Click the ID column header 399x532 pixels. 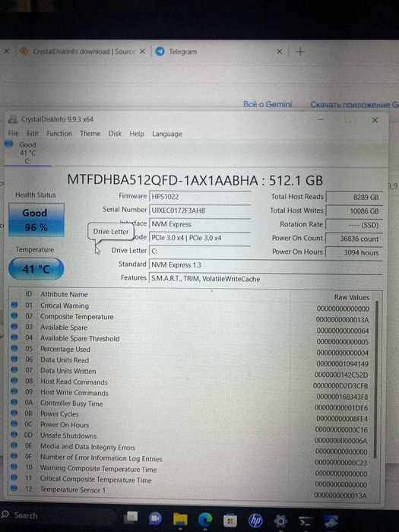pyautogui.click(x=29, y=294)
